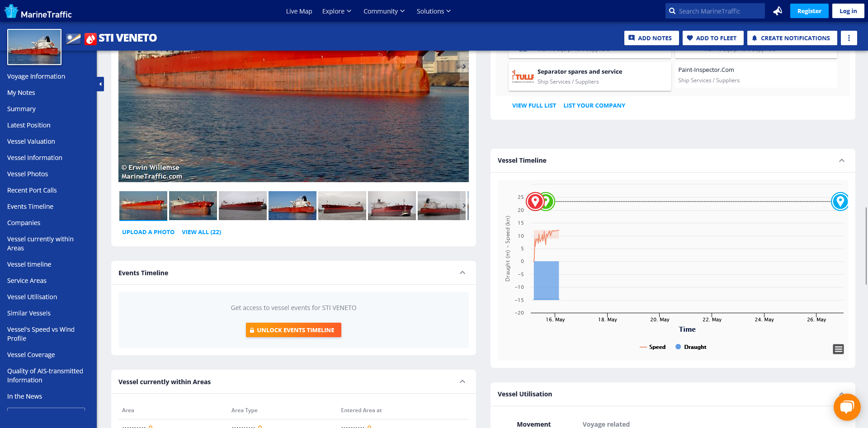Jump to Similar Vessels section
Image resolution: width=868 pixels, height=428 pixels.
[29, 313]
